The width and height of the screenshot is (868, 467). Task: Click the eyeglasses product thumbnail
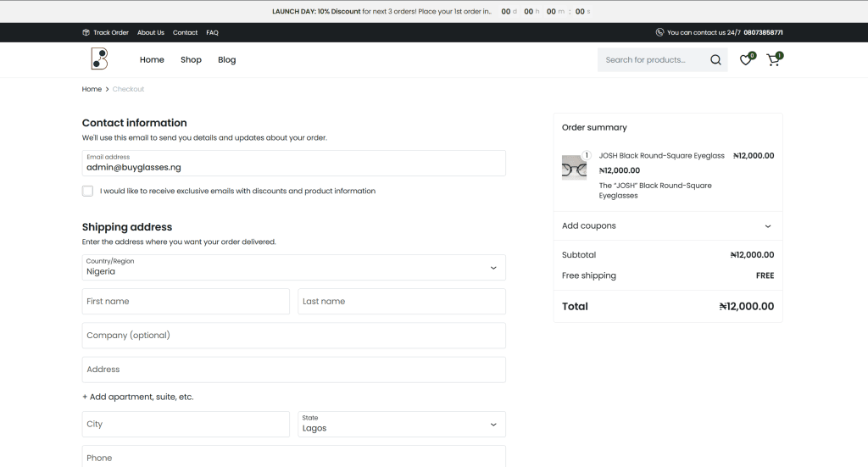pos(574,167)
